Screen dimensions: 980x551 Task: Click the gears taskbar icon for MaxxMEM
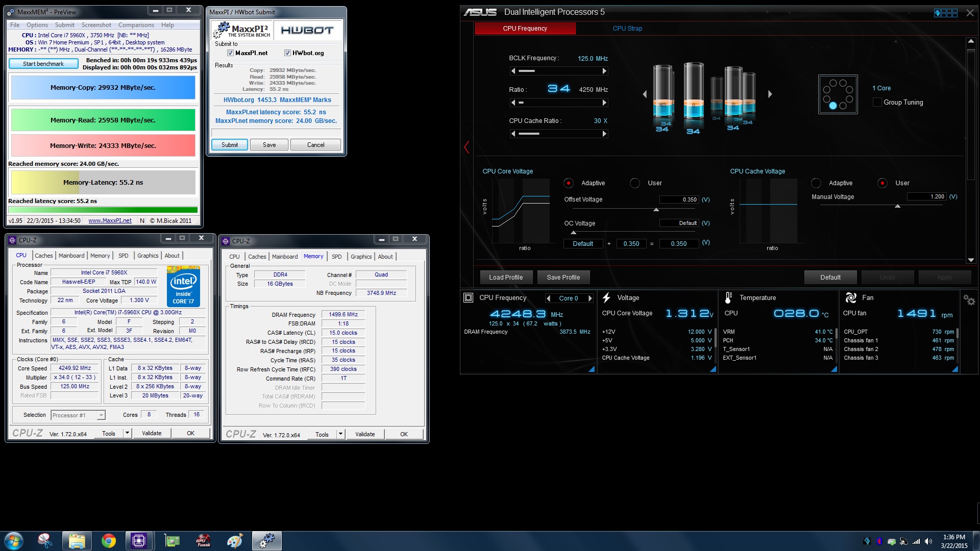coord(266,541)
